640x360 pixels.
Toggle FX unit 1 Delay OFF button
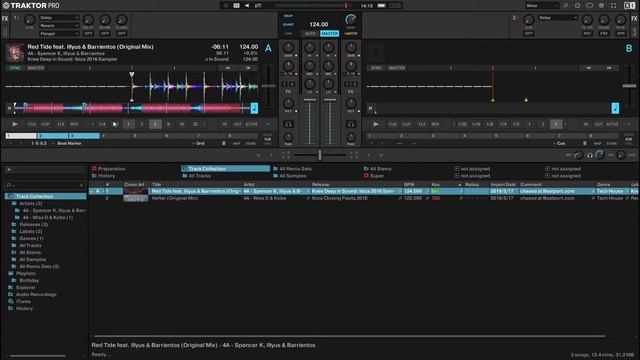pyautogui.click(x=88, y=33)
